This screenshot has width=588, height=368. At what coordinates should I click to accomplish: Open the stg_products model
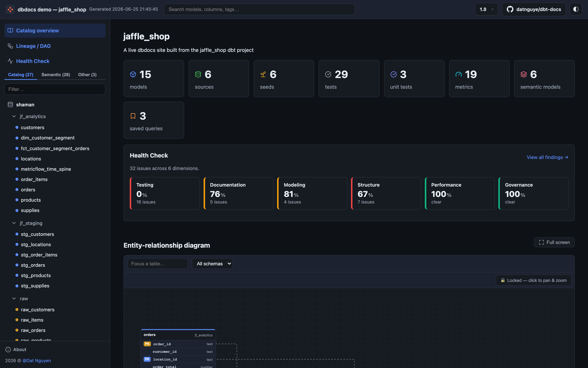tap(36, 275)
